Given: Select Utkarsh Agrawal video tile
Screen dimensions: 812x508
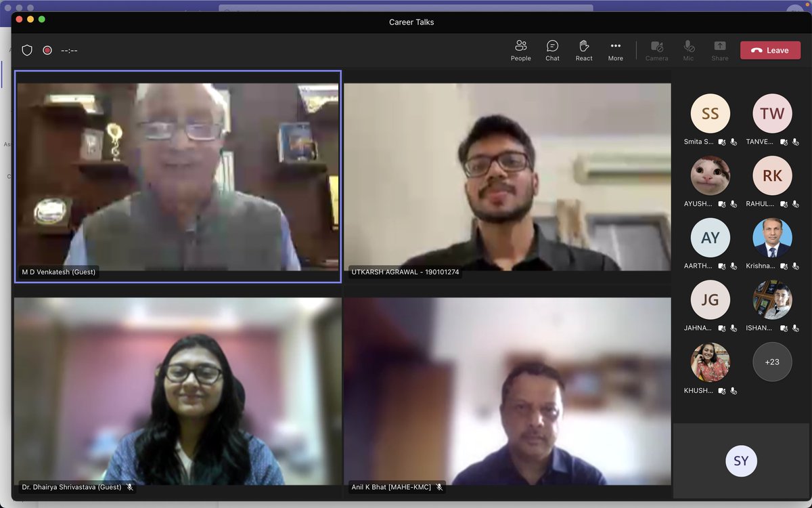Looking at the screenshot, I should (507, 177).
